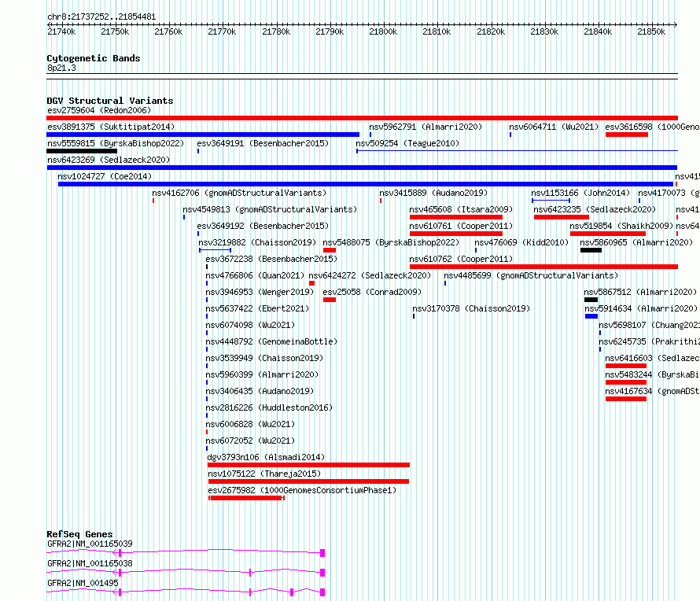
Task: Open gene transcript GFRA2|NM_001495
Action: point(83,583)
